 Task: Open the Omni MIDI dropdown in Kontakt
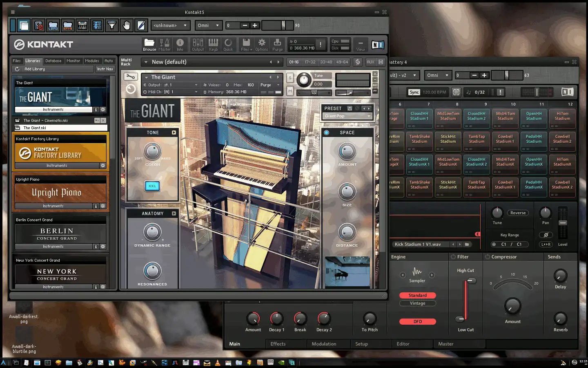tap(208, 25)
